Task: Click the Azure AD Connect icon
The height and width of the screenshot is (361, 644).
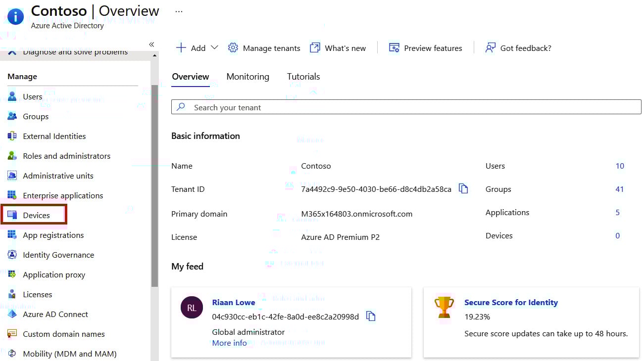Action: [x=12, y=314]
